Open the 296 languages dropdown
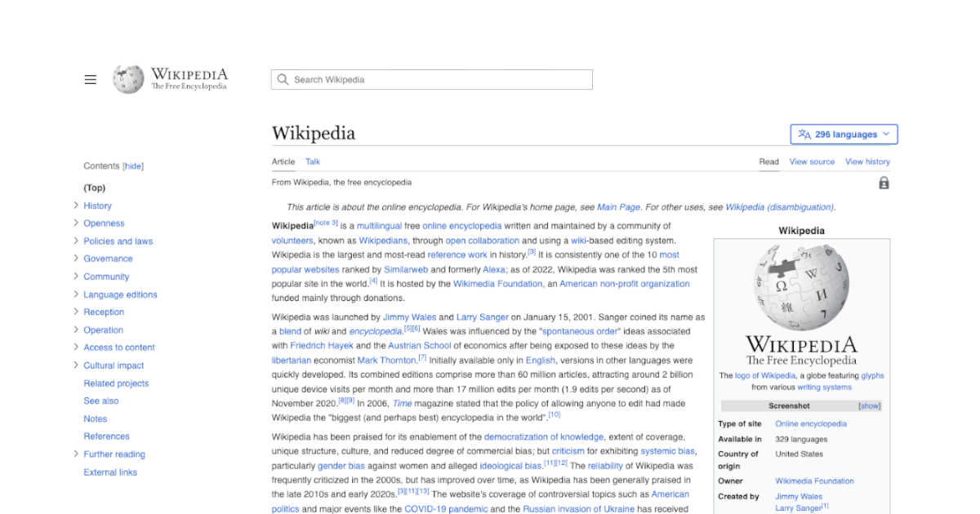 point(844,133)
